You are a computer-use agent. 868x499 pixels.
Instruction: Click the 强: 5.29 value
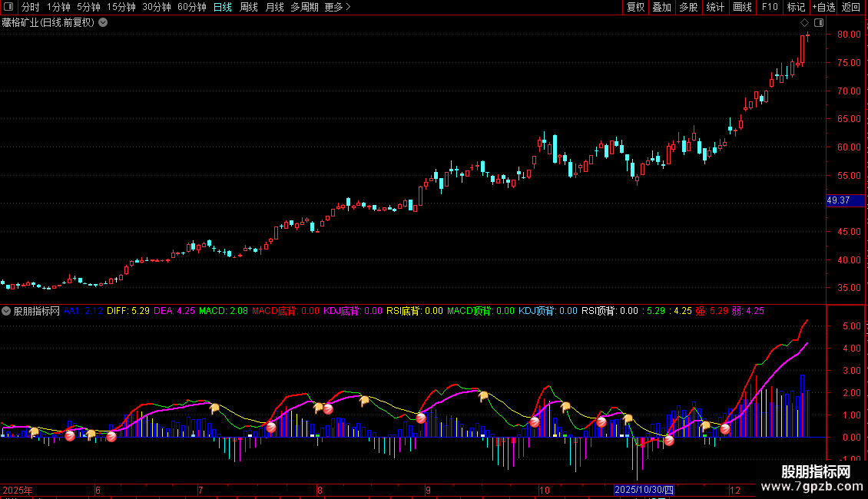pos(712,311)
